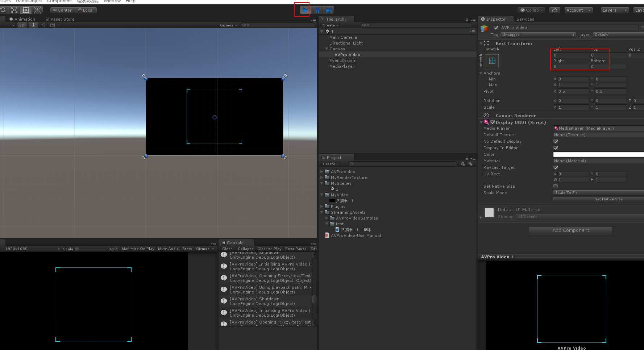The image size is (644, 350).
Task: Expand the MyVideo folder in Project panel
Action: tap(322, 195)
